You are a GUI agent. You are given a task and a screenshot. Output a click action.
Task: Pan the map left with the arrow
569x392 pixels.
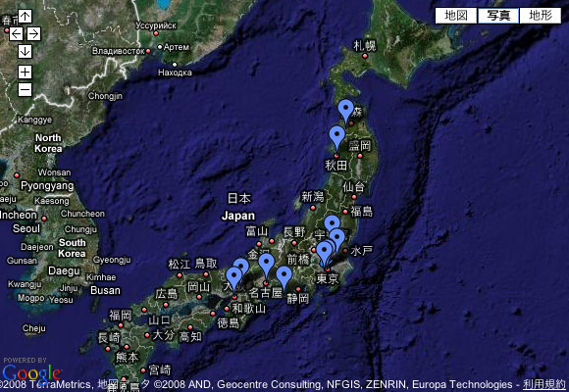tap(16, 34)
